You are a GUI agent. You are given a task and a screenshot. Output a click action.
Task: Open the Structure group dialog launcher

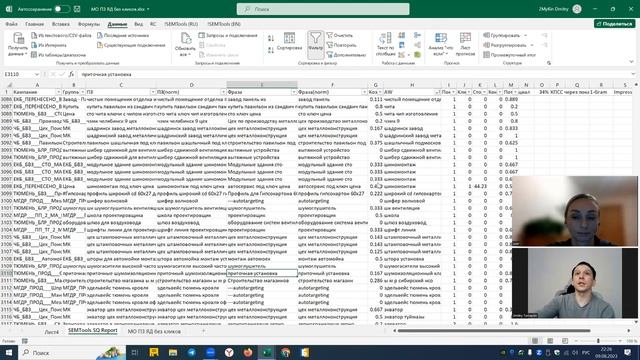point(549,63)
